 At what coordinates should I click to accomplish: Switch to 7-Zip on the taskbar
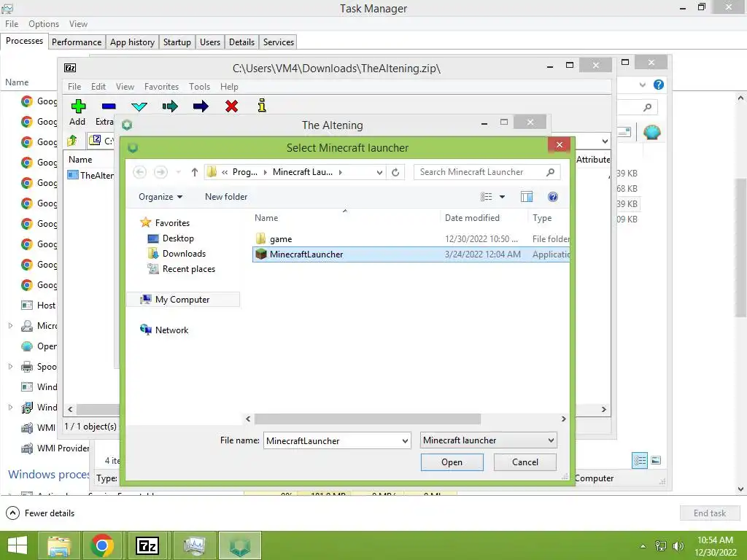click(147, 545)
